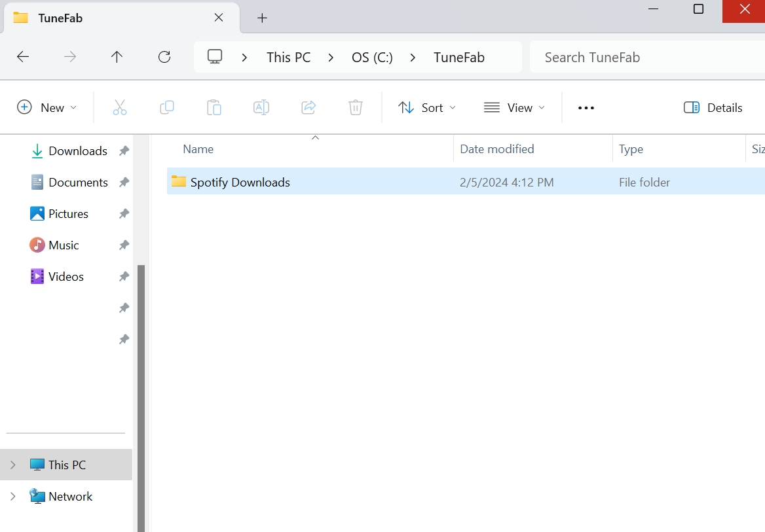This screenshot has width=765, height=532.
Task: Navigate back with the back arrow
Action: coord(23,57)
